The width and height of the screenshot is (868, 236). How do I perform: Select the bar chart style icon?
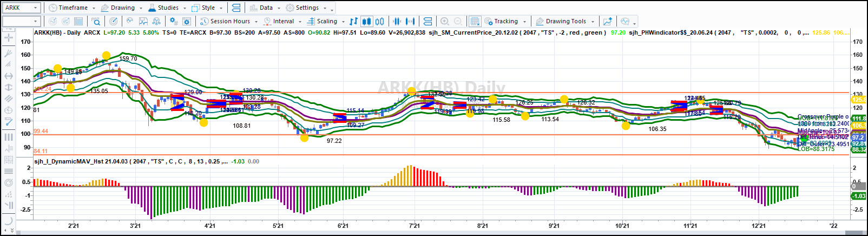[353, 21]
